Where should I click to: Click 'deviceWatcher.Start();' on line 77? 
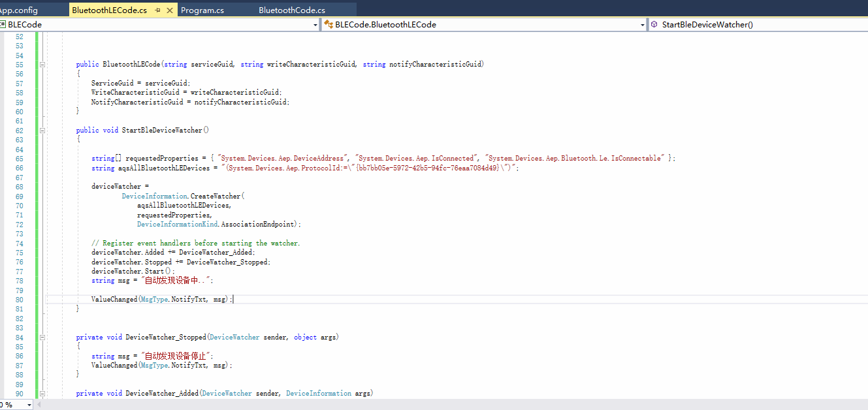click(x=133, y=271)
